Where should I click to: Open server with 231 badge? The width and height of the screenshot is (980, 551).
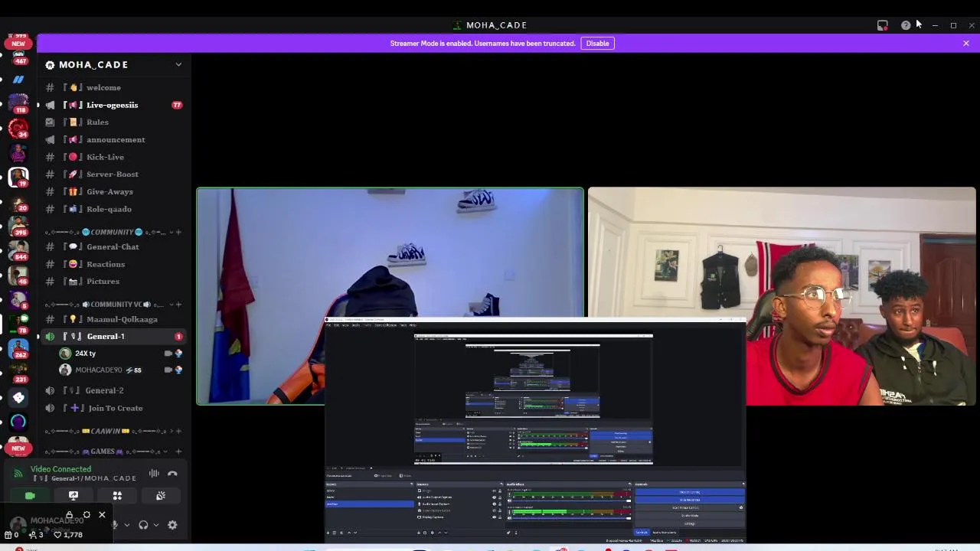pos(18,373)
